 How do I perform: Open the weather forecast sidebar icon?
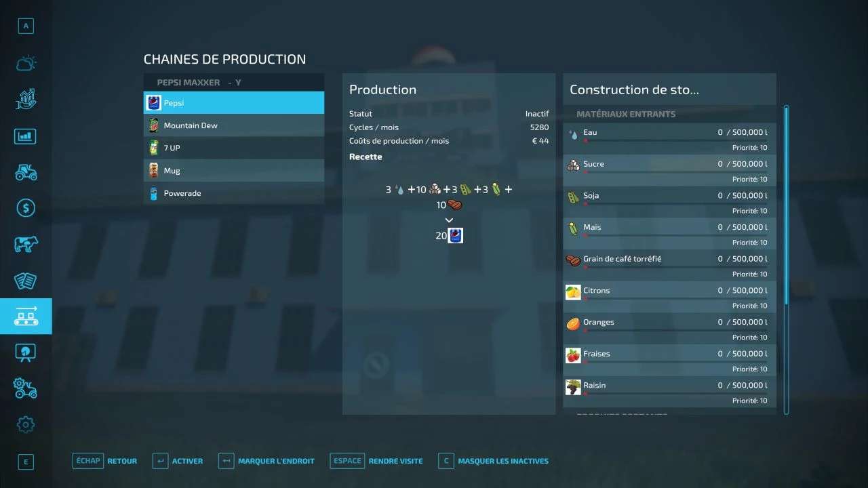click(26, 64)
